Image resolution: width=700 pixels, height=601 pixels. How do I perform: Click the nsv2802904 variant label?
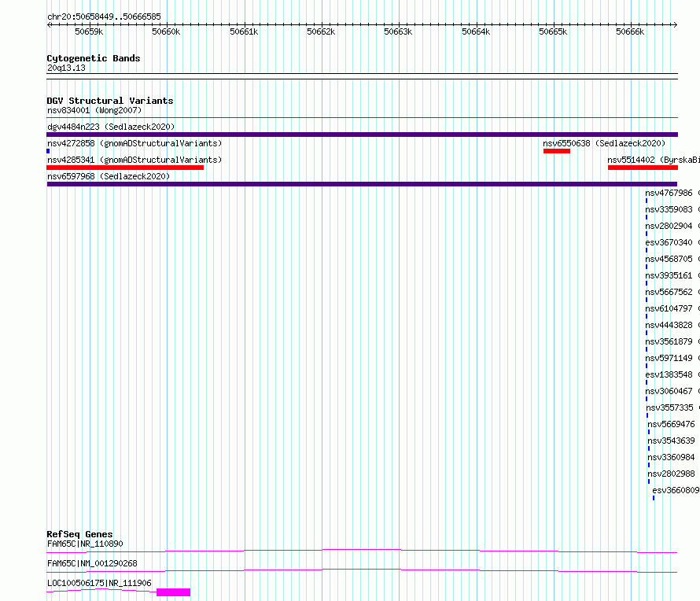672,226
